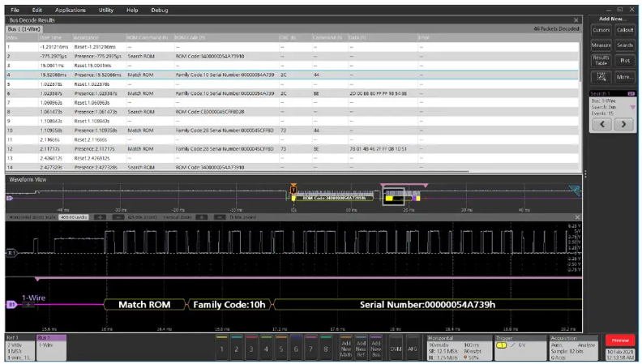The width and height of the screenshot is (642, 364).
Task: Select the Bus 1 (1-Wire) results tab
Action: coord(24,29)
